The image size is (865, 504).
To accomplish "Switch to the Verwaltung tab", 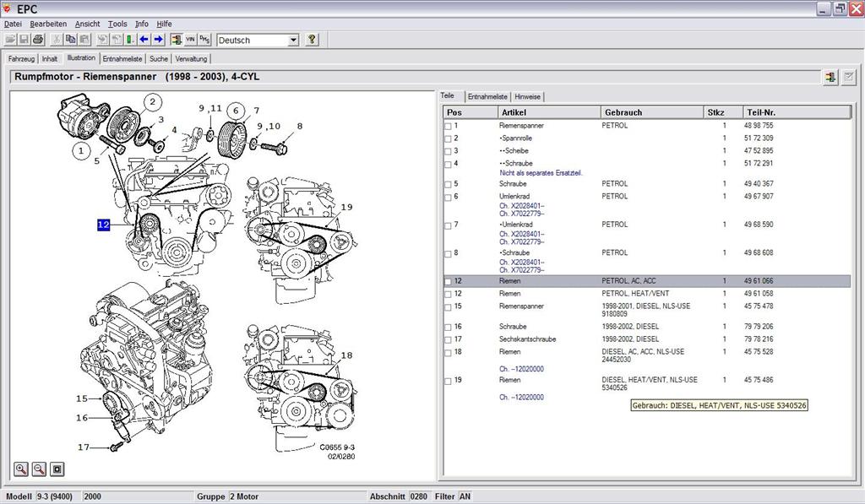I will [x=191, y=58].
